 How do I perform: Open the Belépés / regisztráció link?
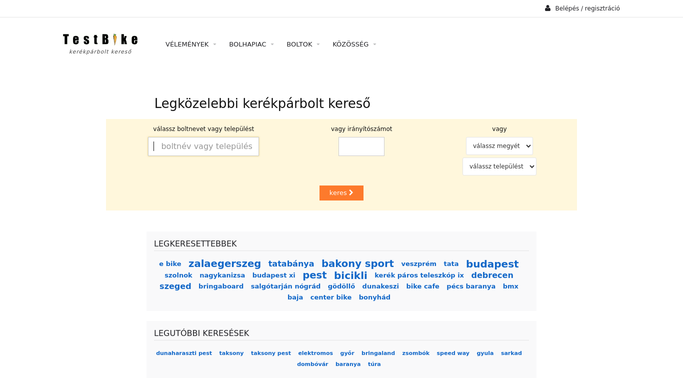point(587,8)
